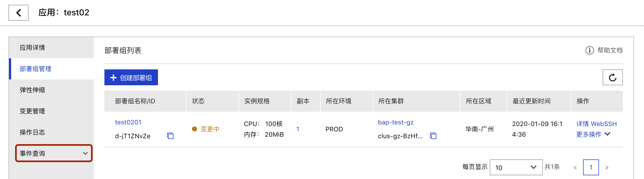The width and height of the screenshot is (644, 179).
Task: Open the 更多操作 dropdown
Action: 593,134
